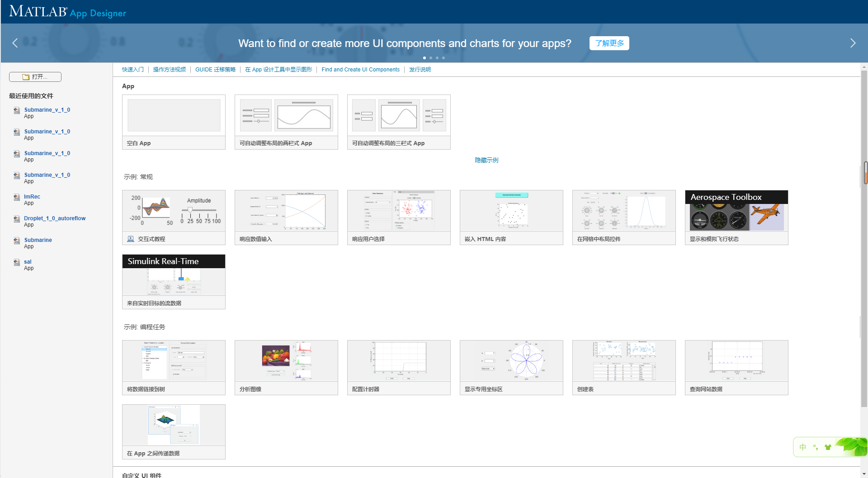Click the ImRec app file icon
Image resolution: width=868 pixels, height=478 pixels.
coord(17,197)
